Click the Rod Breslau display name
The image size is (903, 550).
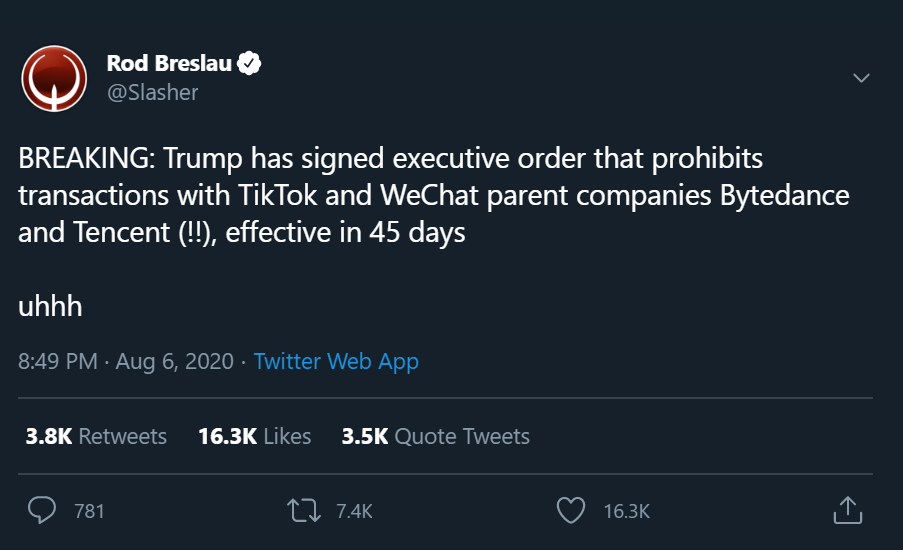pyautogui.click(x=169, y=63)
